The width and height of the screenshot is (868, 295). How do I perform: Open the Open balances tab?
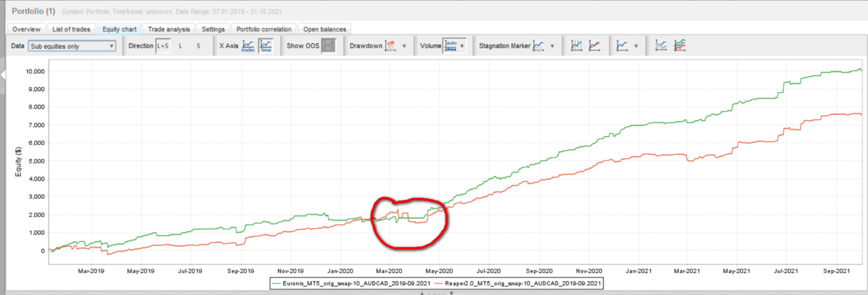[x=325, y=29]
